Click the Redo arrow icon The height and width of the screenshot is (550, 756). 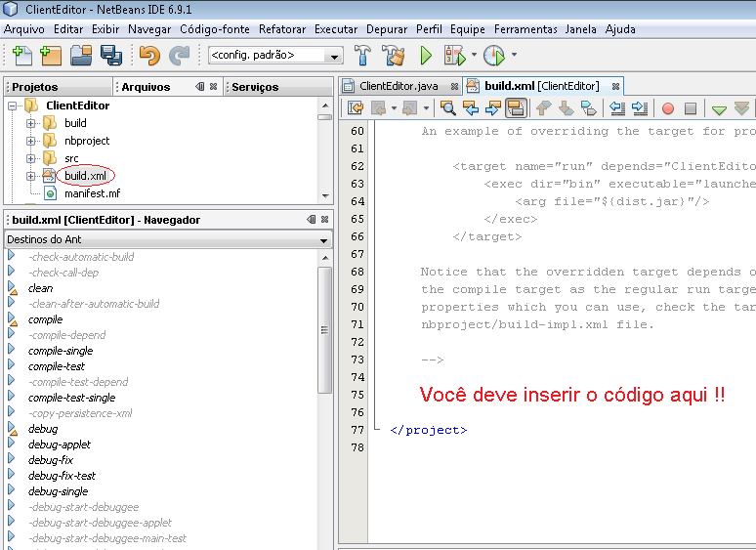tap(180, 55)
